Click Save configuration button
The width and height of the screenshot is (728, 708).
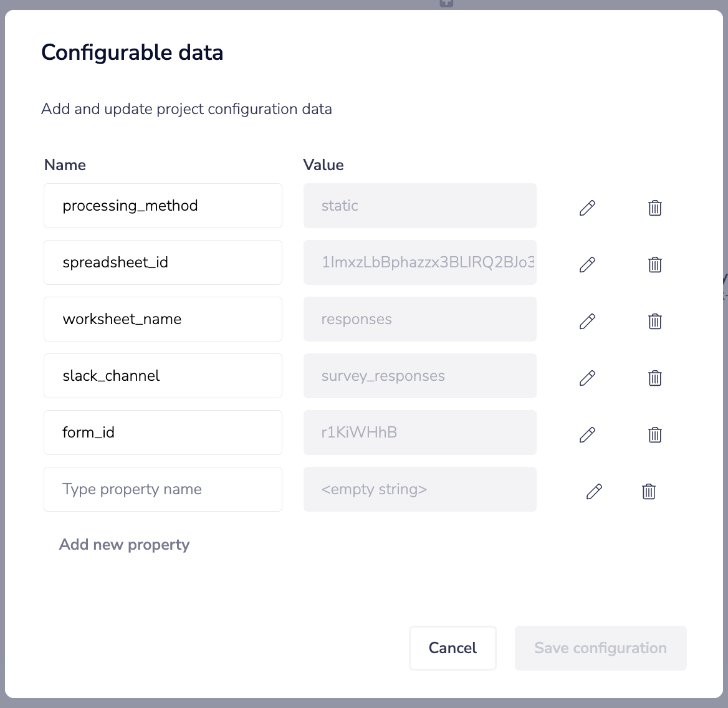[x=600, y=648]
